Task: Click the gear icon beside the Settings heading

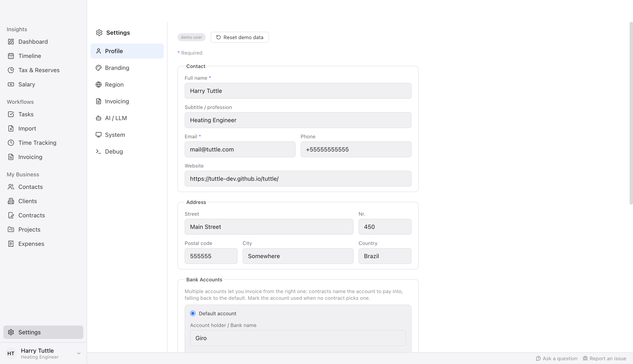Action: (99, 33)
